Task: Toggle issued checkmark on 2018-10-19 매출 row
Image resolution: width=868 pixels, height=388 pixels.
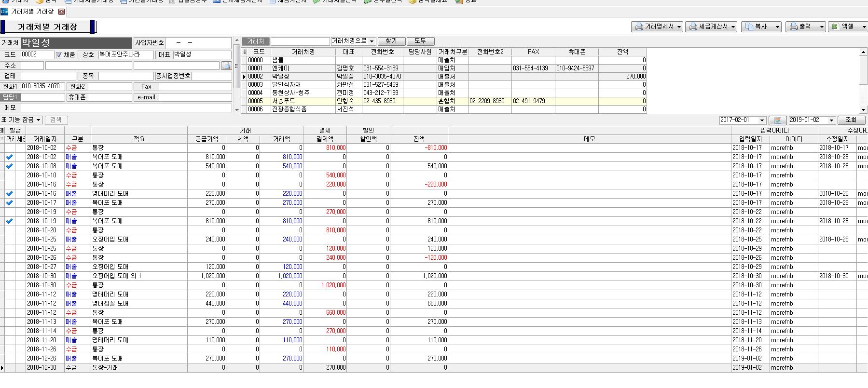Action: coord(9,221)
